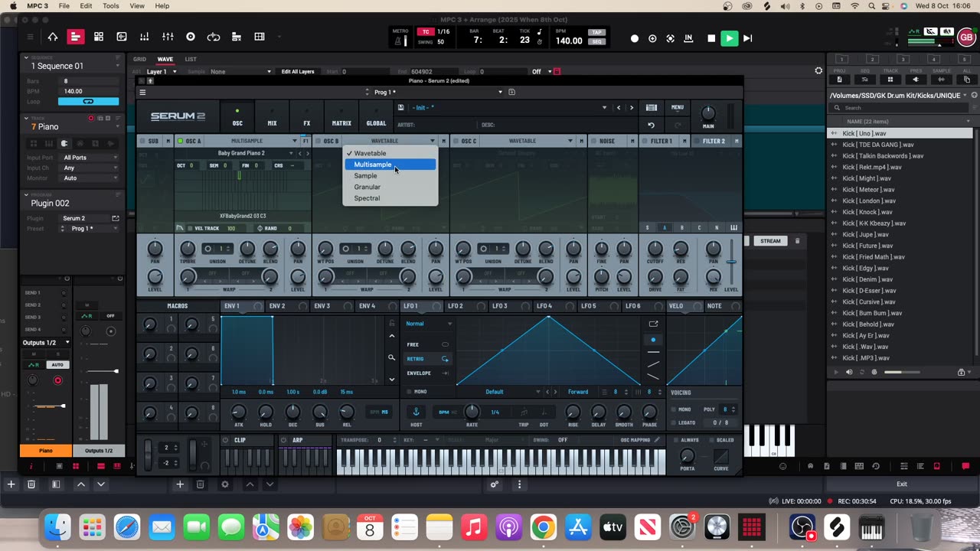
Task: Click the trash icon in bottom bar
Action: coord(31,484)
